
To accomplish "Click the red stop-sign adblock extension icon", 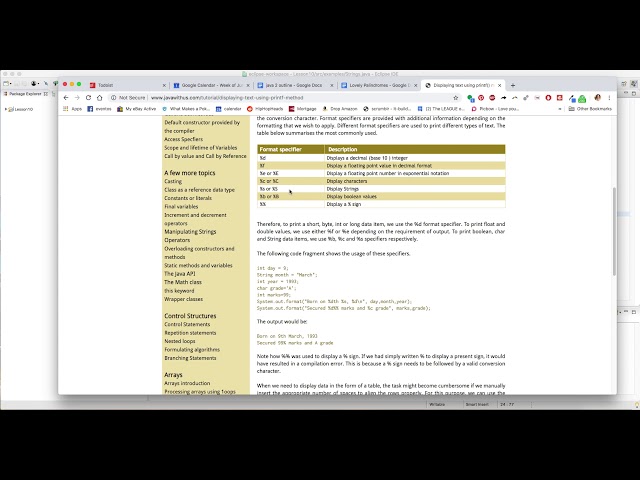I will click(492, 98).
